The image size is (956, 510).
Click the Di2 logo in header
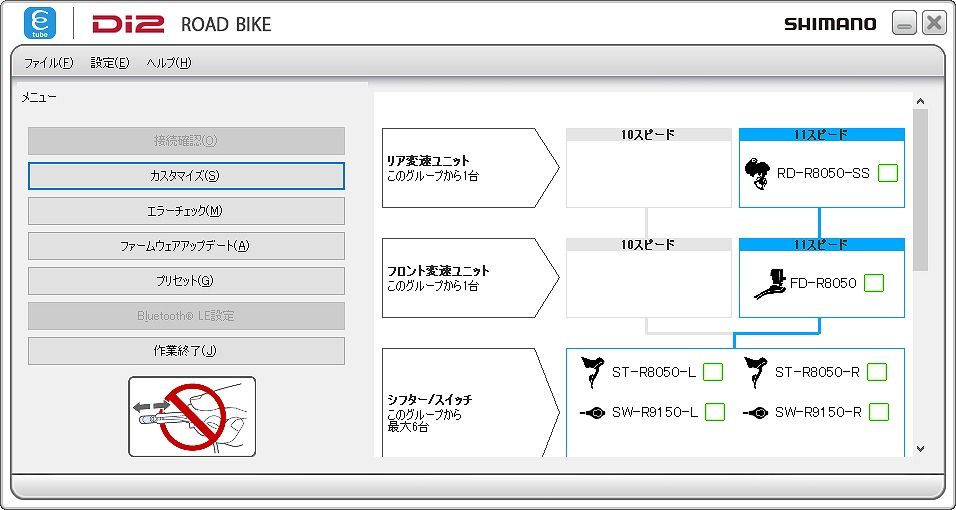tap(128, 24)
